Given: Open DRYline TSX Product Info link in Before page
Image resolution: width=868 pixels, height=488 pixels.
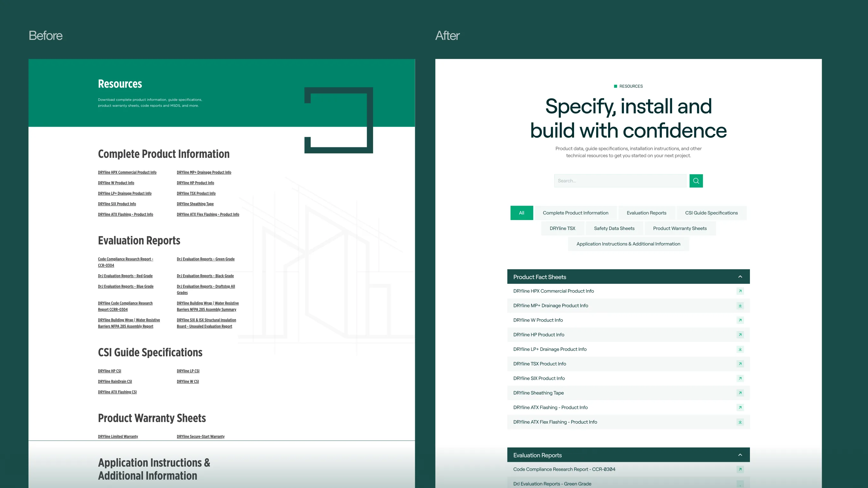Looking at the screenshot, I should (x=196, y=193).
